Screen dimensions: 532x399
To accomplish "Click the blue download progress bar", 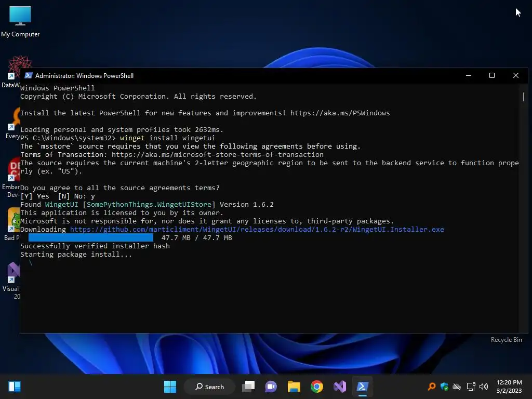I will pos(90,238).
